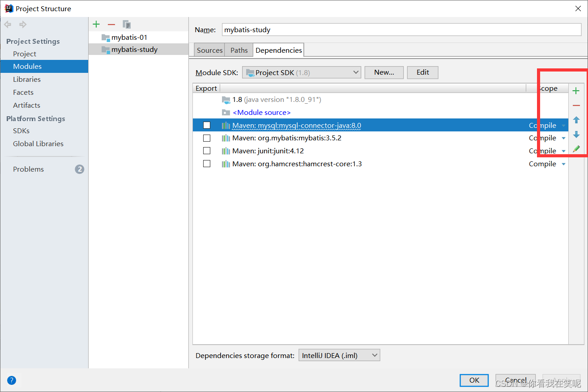588x392 pixels.
Task: Move dependency up with the up arrow
Action: point(576,120)
